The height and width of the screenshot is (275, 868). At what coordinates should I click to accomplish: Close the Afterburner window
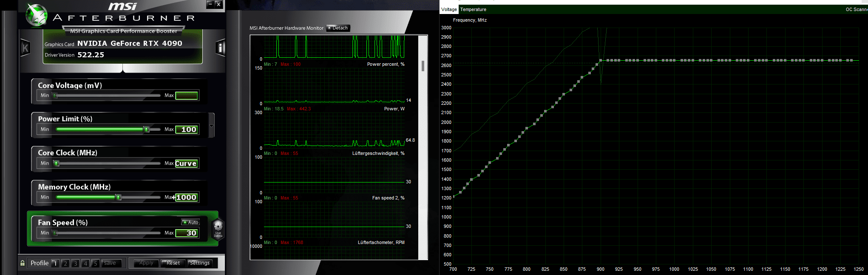(x=218, y=4)
